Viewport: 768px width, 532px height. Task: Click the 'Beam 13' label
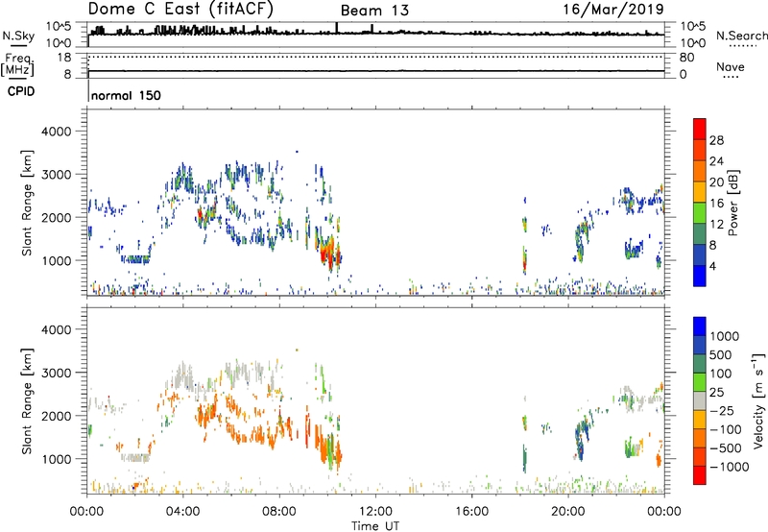click(374, 11)
